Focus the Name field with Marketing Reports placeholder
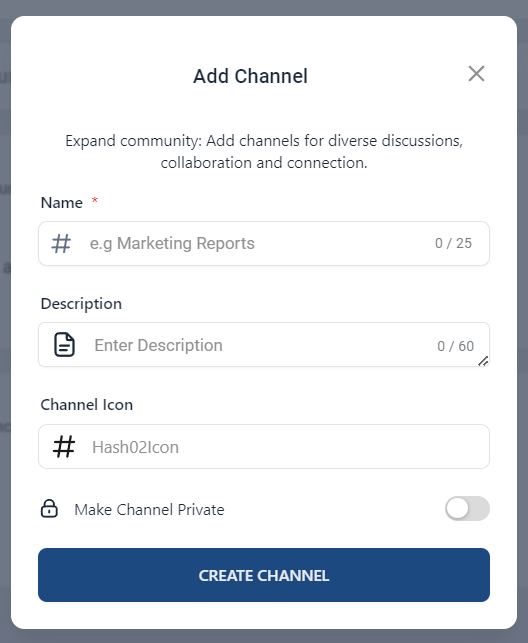This screenshot has width=528, height=643. point(264,244)
